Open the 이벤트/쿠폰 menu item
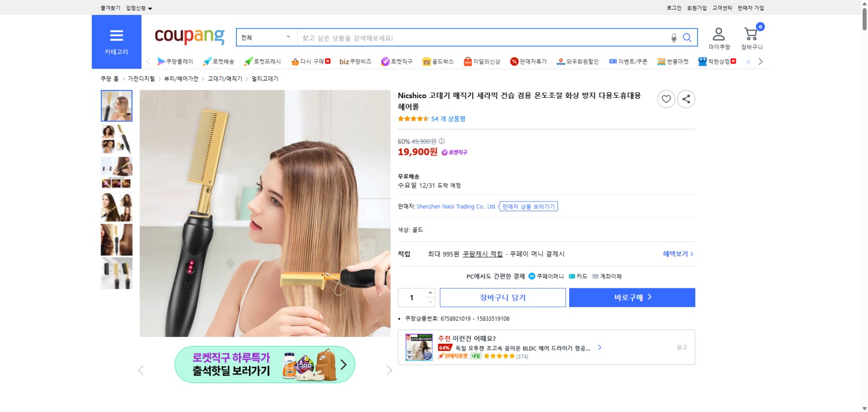Screen dimensions: 868x412 click(633, 61)
